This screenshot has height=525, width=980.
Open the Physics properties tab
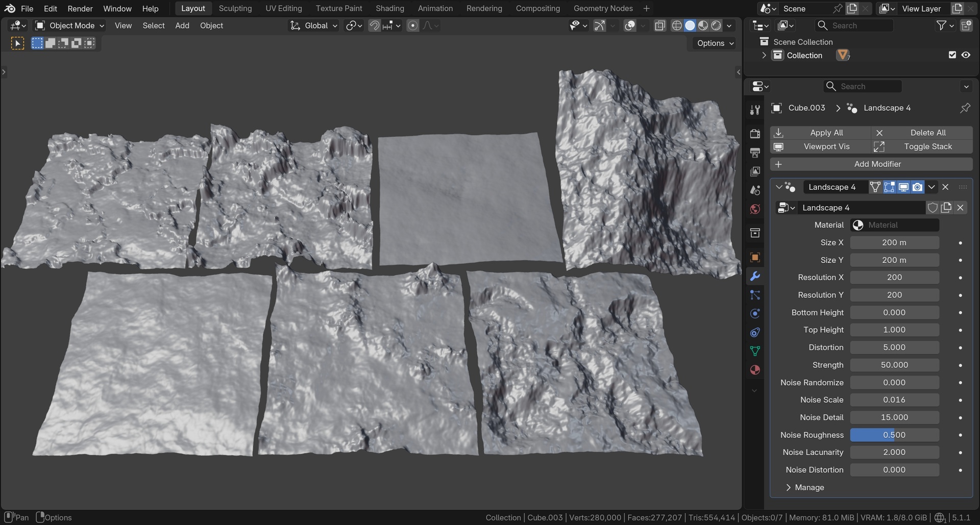(x=755, y=313)
